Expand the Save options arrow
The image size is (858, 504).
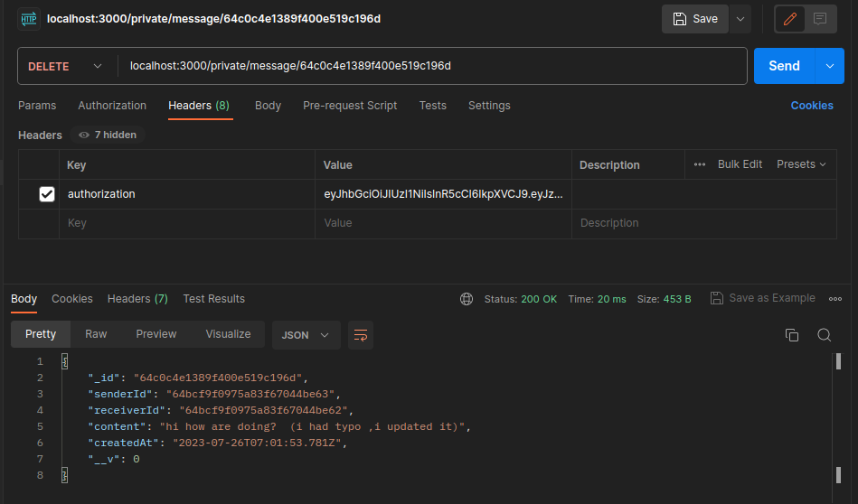pos(740,19)
